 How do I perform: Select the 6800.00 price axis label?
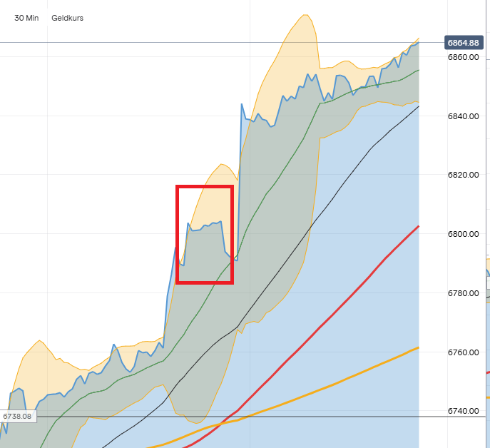coord(463,234)
